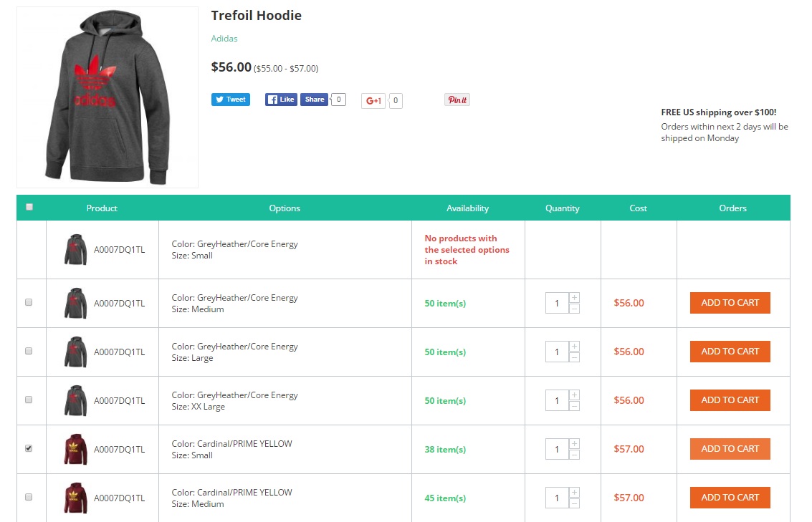Uncheck the Cardinal Small row checkbox
This screenshot has height=522, width=812.
pyautogui.click(x=29, y=448)
